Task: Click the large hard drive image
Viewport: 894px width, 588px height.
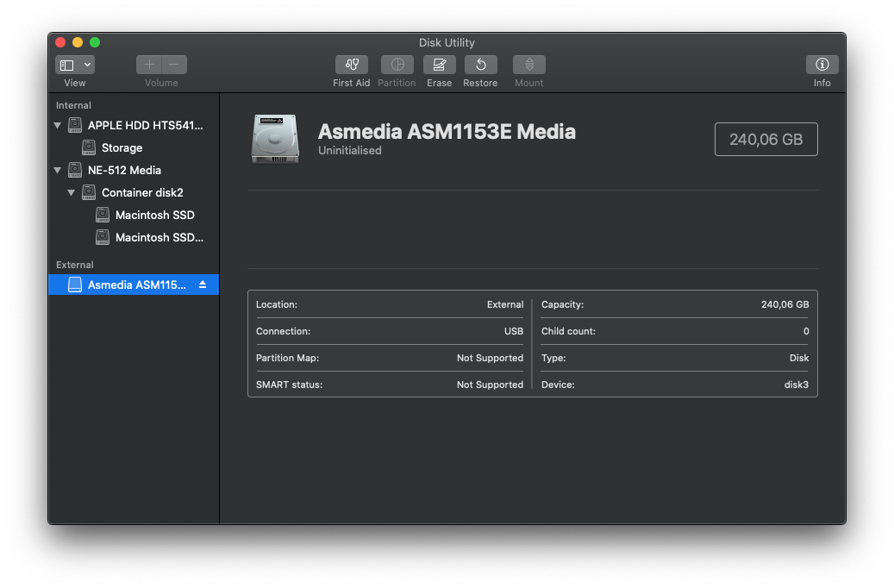Action: [275, 139]
